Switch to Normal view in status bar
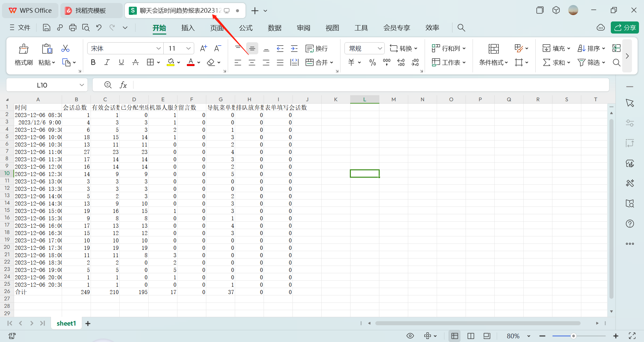The width and height of the screenshot is (644, 342). (x=455, y=336)
